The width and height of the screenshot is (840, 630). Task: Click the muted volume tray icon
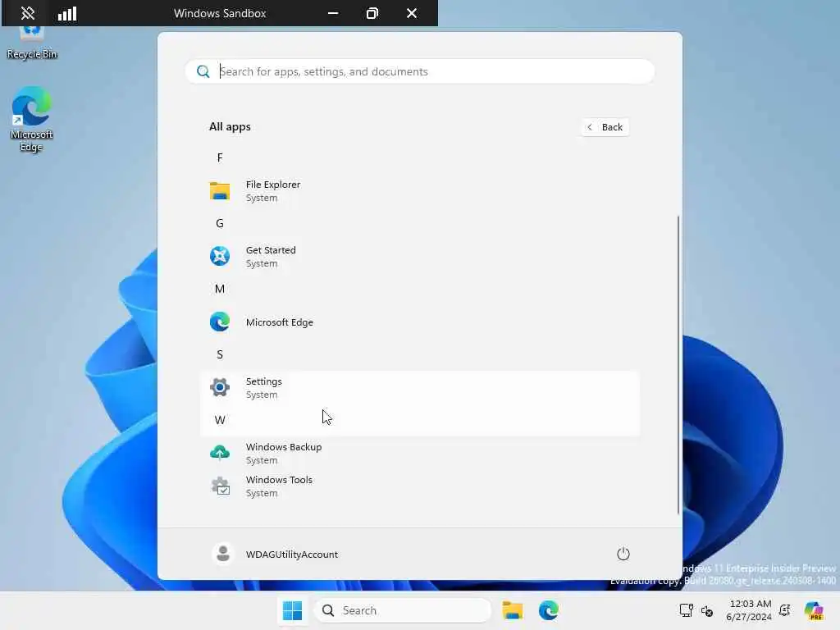click(707, 610)
